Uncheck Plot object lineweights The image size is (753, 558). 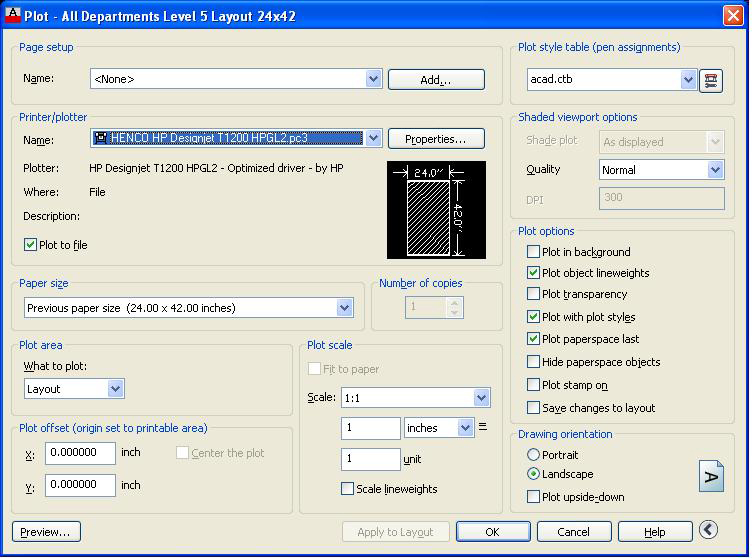[x=533, y=273]
